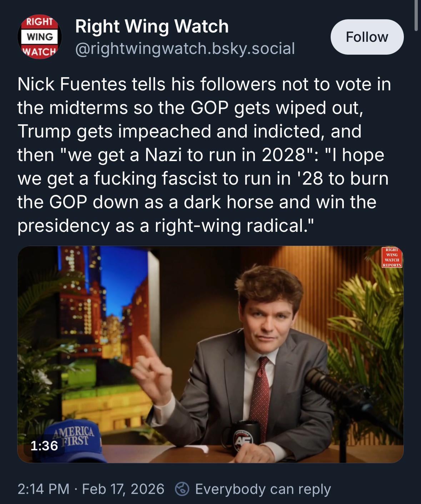Open the @rightwingwatch.bsky.social handle link
421x504 pixels.
[185, 49]
